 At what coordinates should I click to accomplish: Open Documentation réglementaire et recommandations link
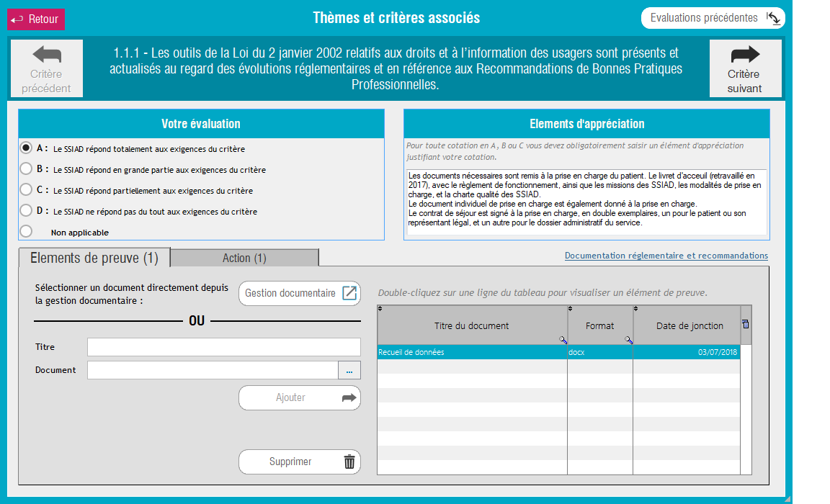coord(666,256)
